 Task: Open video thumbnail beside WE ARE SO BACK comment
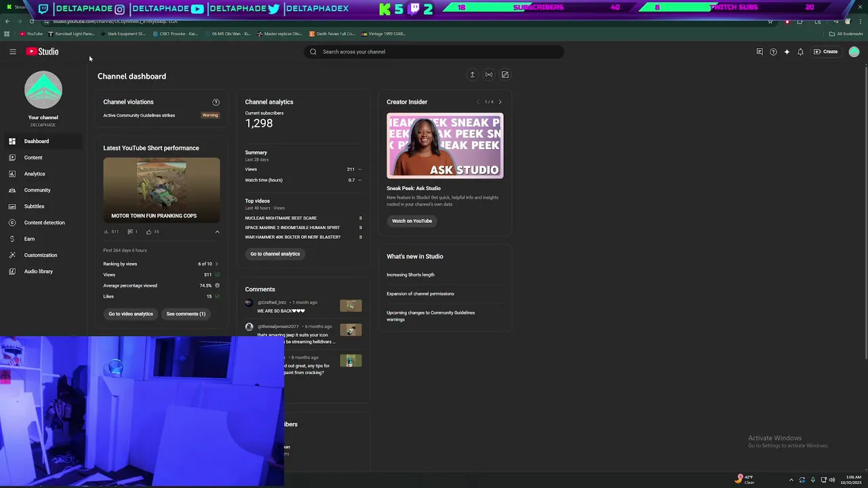point(351,306)
